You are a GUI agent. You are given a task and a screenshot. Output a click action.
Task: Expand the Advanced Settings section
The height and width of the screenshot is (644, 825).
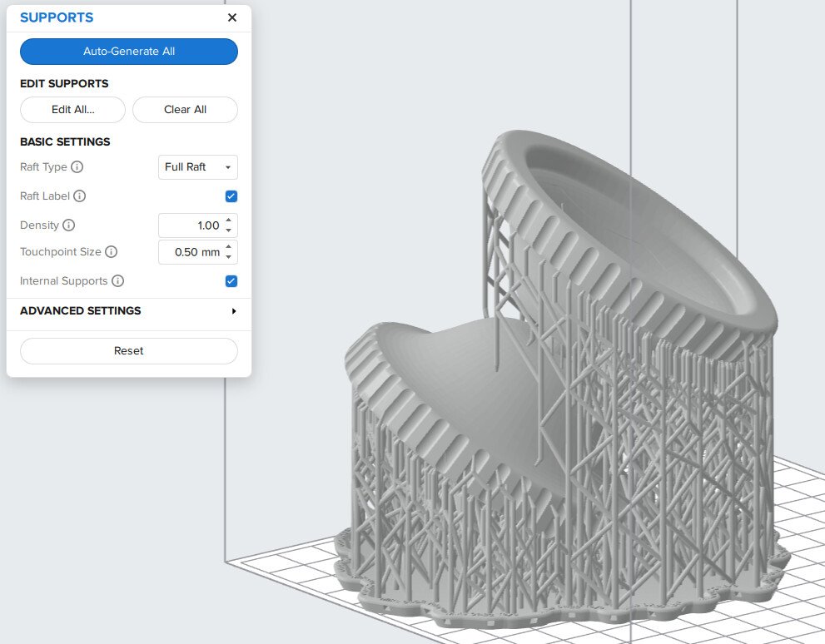128,311
